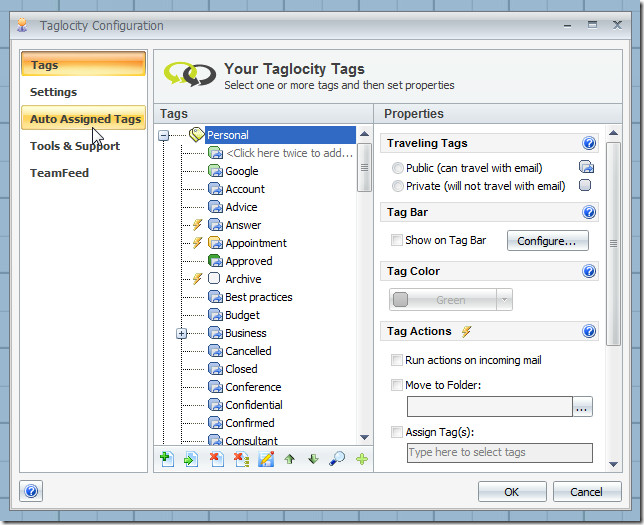This screenshot has width=644, height=525.
Task: Click the tag icon beside Google
Action: click(x=215, y=170)
